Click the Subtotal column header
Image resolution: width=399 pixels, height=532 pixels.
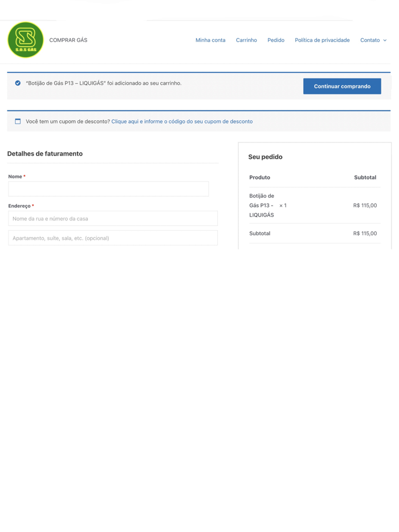coord(365,178)
